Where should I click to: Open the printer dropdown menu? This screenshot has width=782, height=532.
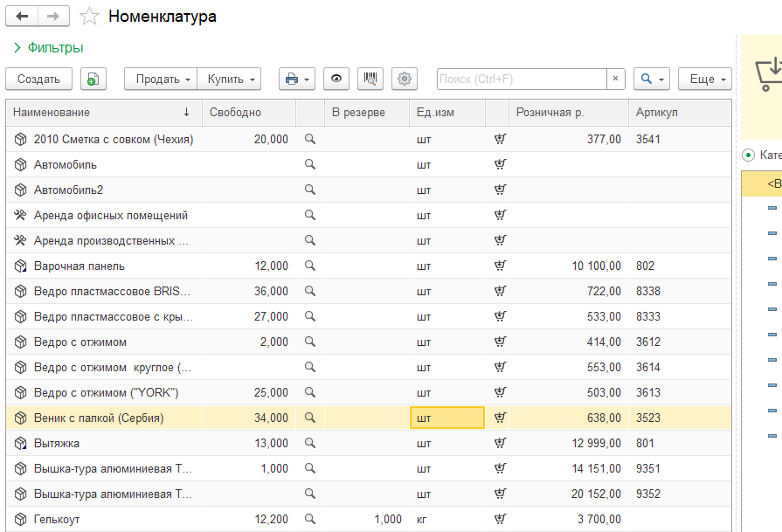click(x=296, y=79)
